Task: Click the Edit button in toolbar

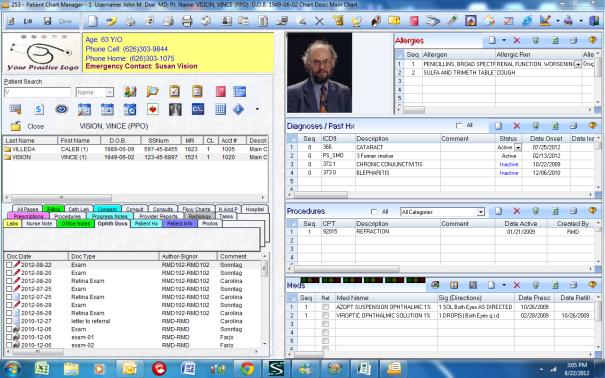Action: click(28, 21)
